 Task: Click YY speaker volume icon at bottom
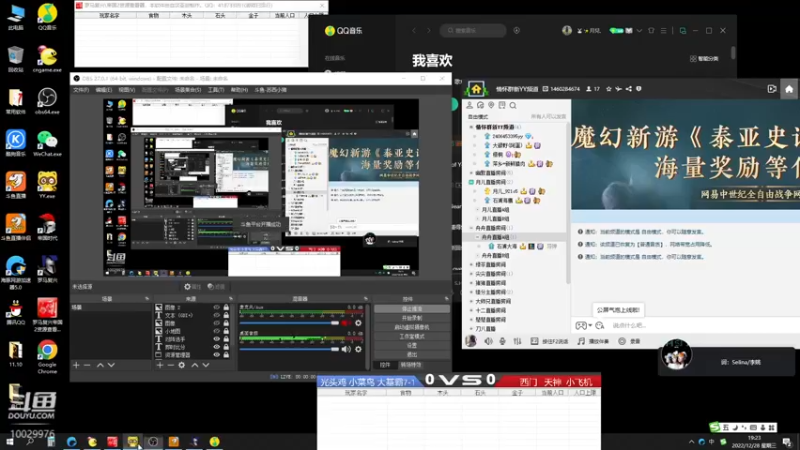(488, 341)
